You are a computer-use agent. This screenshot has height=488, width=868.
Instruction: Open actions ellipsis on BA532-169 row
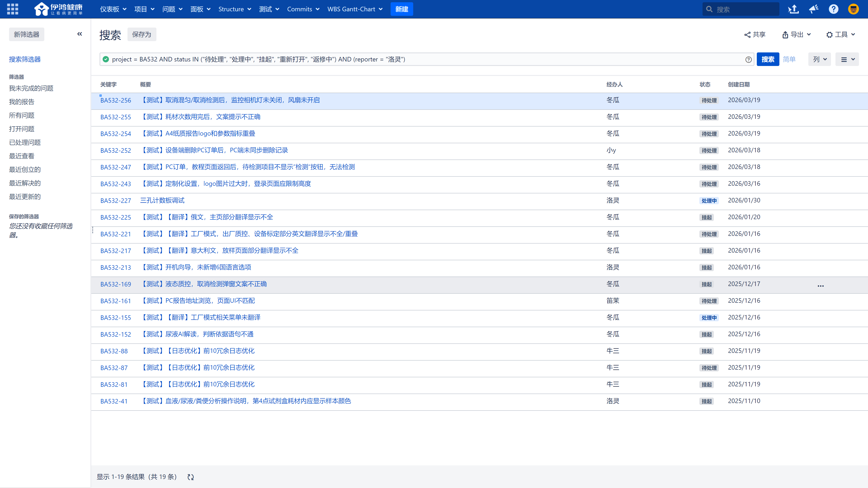point(821,286)
